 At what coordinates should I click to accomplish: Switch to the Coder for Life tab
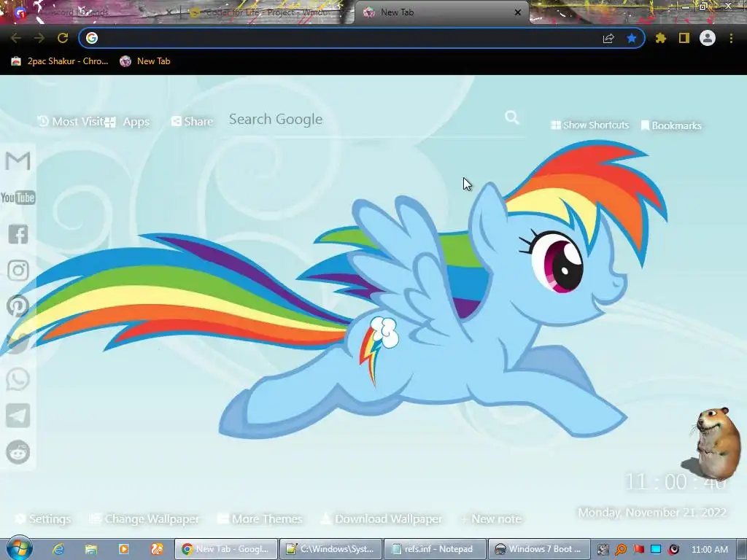point(267,12)
